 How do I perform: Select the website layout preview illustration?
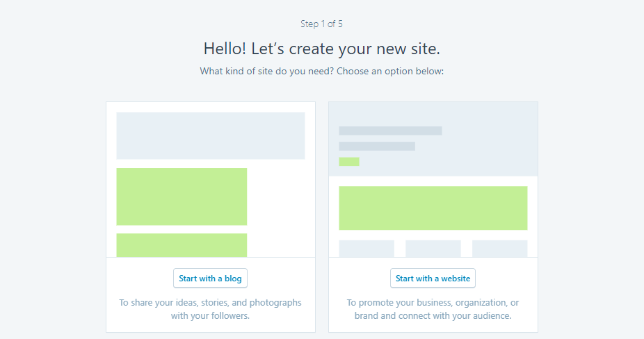point(433,180)
